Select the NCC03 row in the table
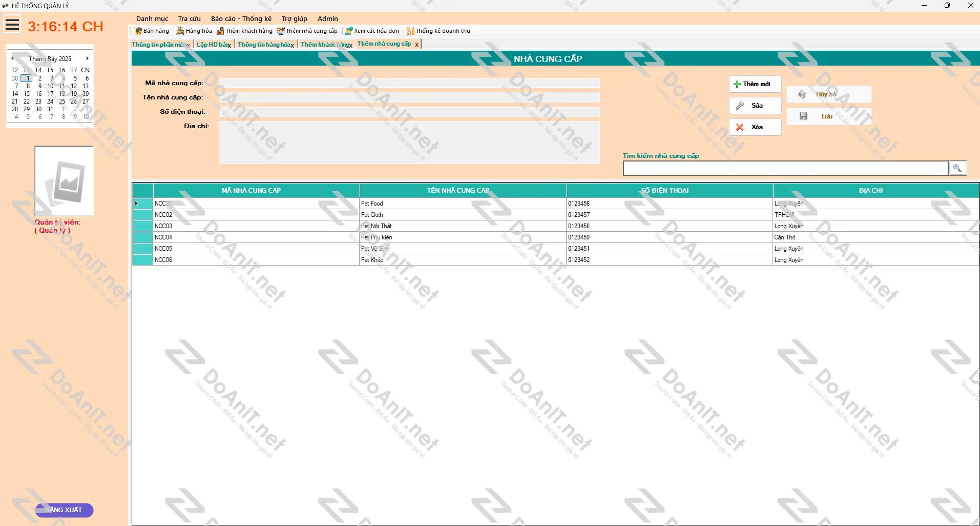This screenshot has height=526, width=980. pos(251,226)
